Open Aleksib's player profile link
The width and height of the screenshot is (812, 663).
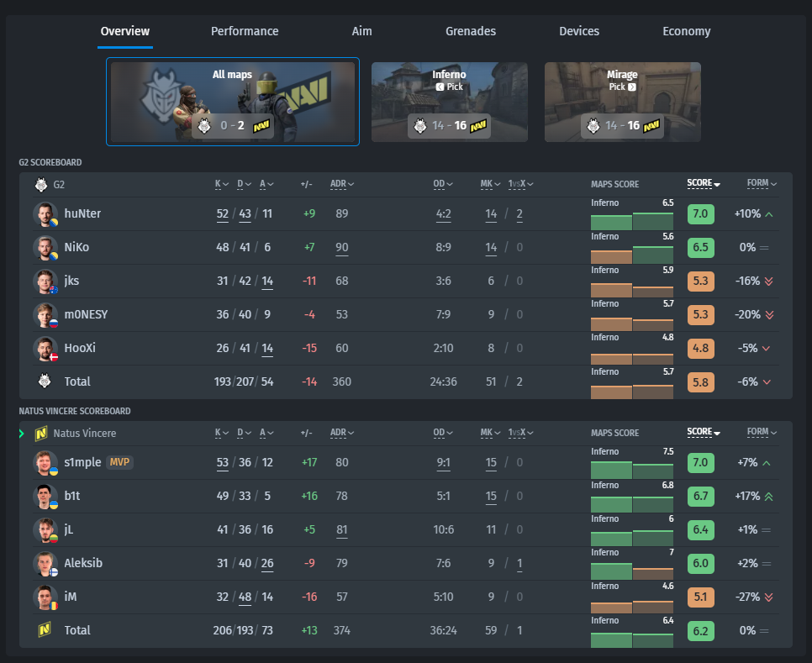[83, 563]
